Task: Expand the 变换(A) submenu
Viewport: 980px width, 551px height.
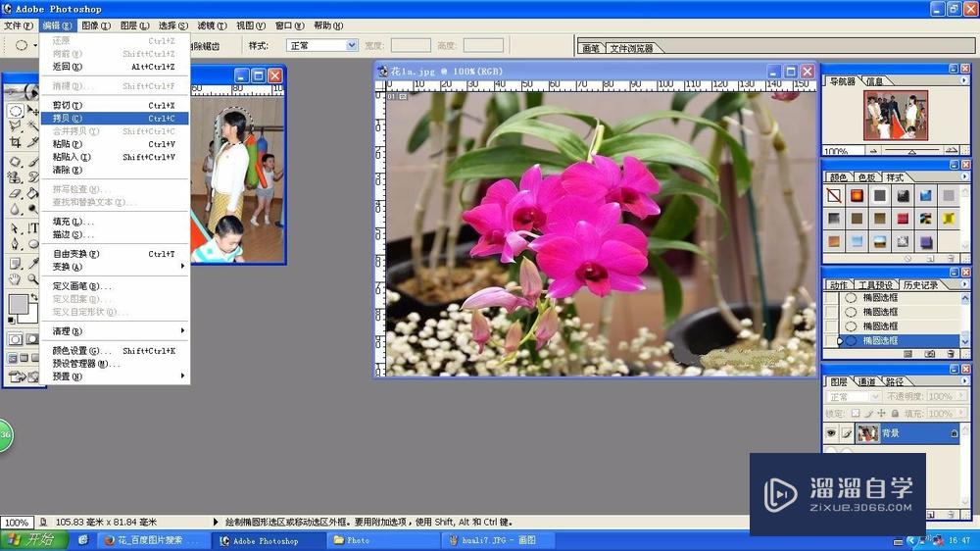Action: coord(115,267)
